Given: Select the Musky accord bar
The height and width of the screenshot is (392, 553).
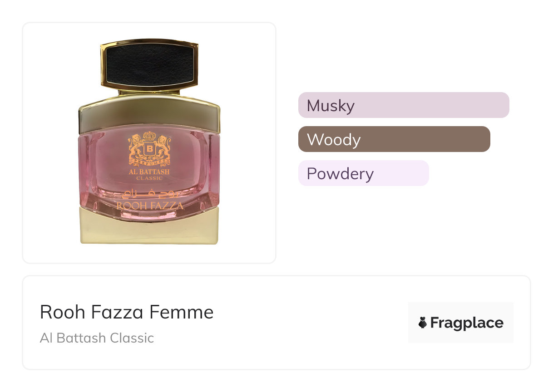Looking at the screenshot, I should coord(403,105).
